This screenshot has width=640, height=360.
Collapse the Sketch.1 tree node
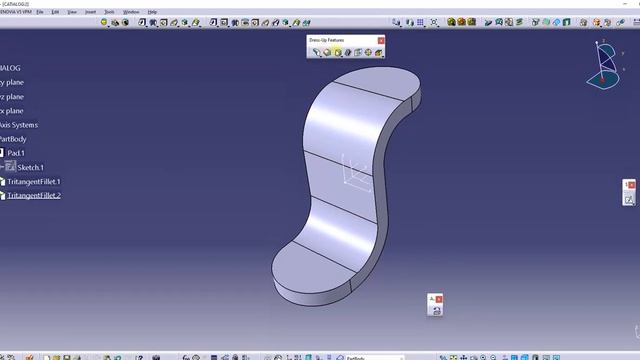tap(2, 167)
